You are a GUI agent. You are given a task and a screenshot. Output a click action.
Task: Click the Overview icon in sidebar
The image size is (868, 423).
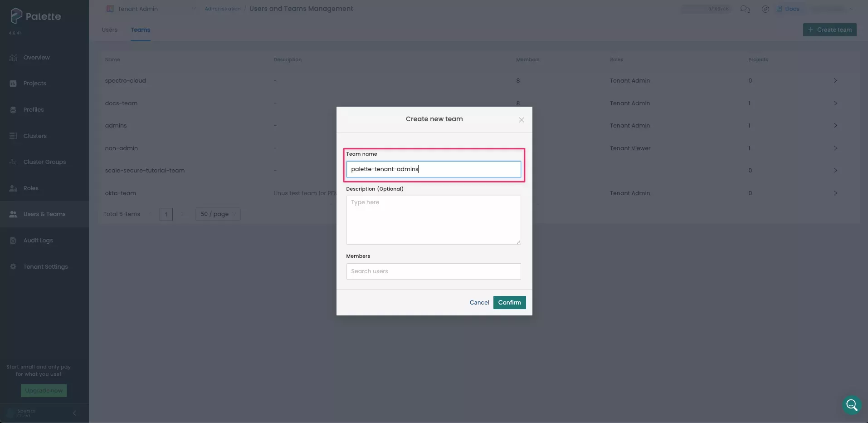tap(13, 58)
